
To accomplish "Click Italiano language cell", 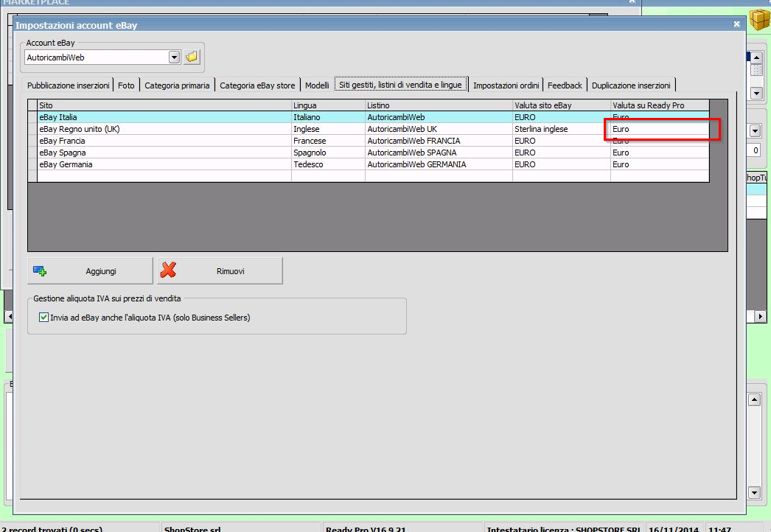I will [328, 117].
